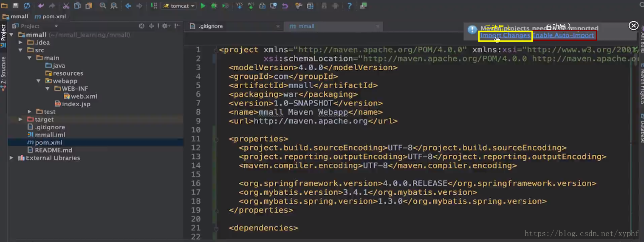Screen dimensions: 644x242
Task: Run tomcat with green play icon
Action: (203, 6)
